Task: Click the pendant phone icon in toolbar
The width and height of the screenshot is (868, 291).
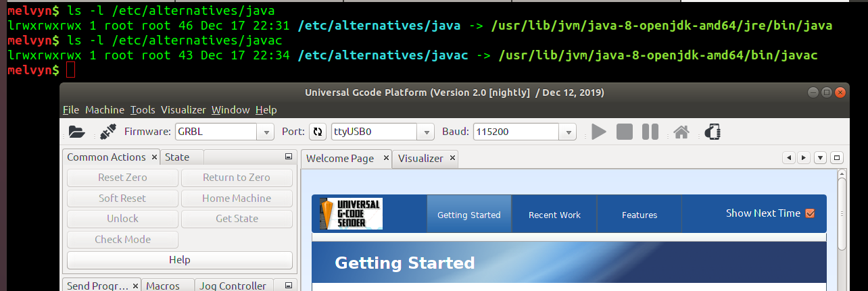Action: coord(711,132)
